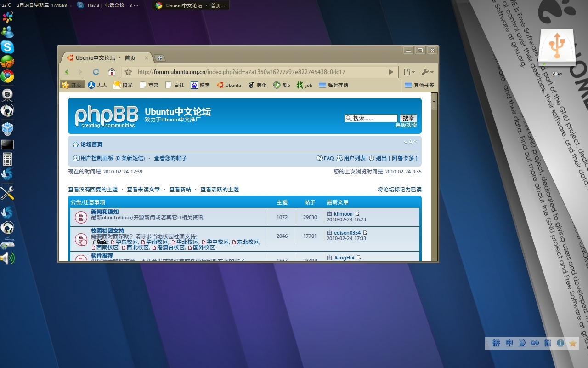Screen dimensions: 588x368
Task: Launch Google Chrome from the left dock
Action: click(x=7, y=76)
